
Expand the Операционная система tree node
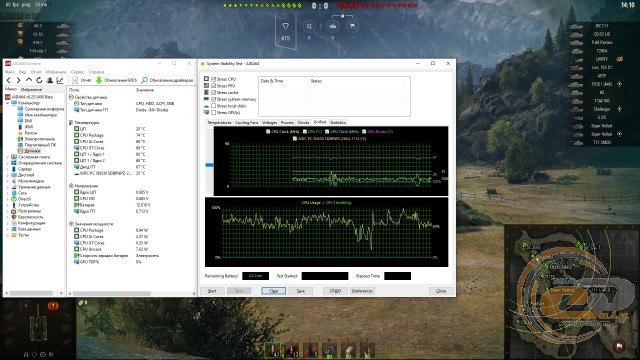7,163
